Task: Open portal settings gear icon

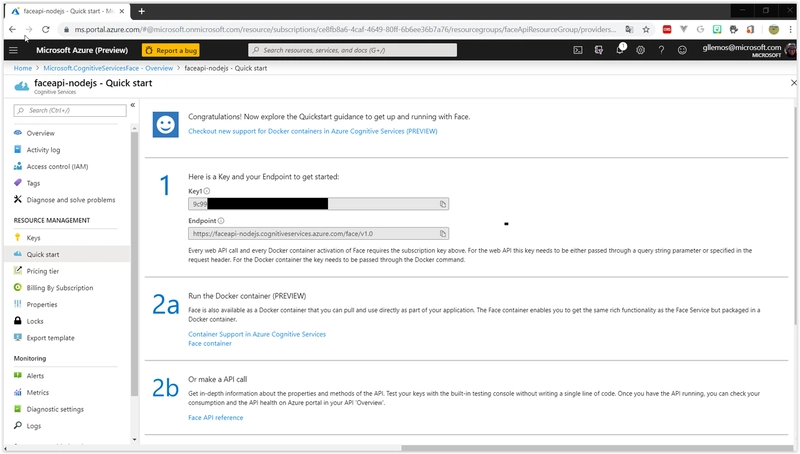Action: click(640, 50)
